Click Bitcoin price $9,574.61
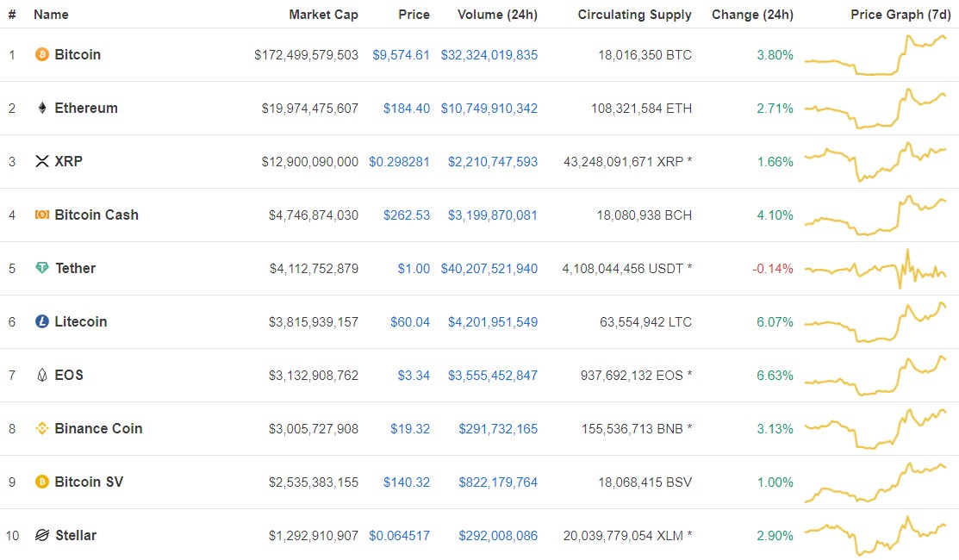Viewport: 959px width, 560px height. (402, 55)
